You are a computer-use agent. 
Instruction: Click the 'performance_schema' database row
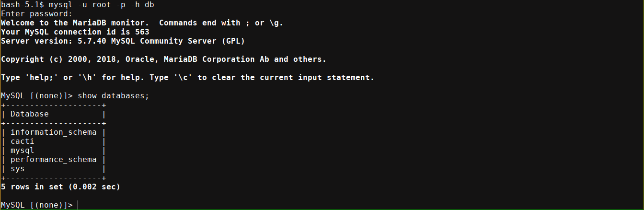point(53,160)
